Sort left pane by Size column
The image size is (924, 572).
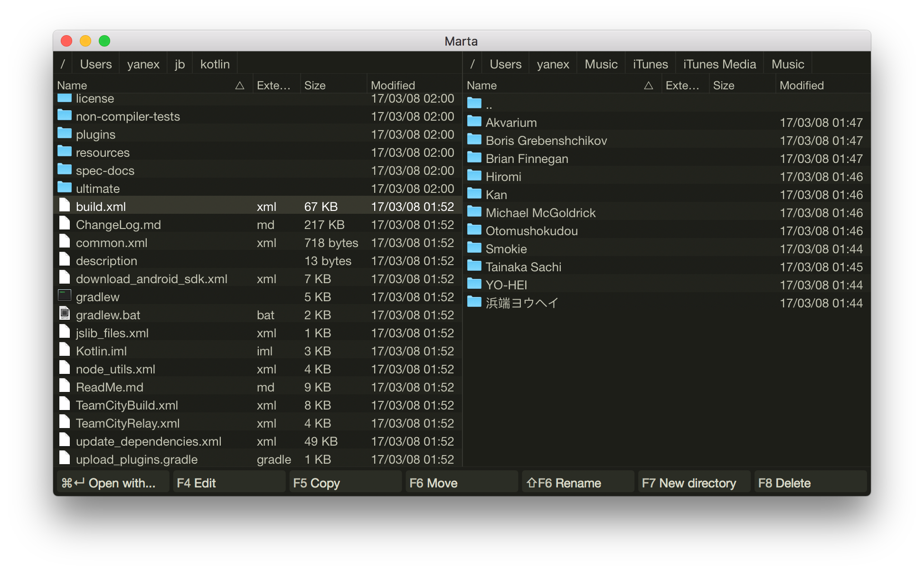tap(315, 86)
